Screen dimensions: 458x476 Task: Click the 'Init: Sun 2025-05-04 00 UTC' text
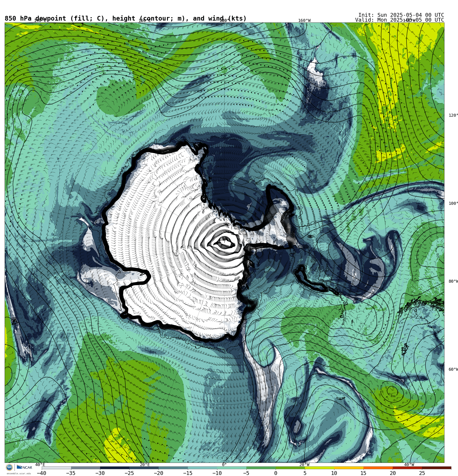401,15
